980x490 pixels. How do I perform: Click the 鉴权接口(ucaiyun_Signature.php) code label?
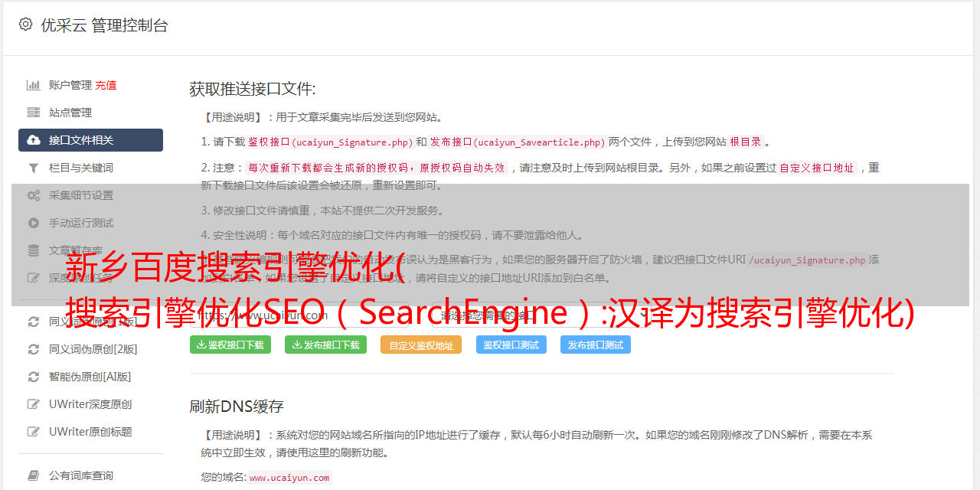(x=331, y=142)
